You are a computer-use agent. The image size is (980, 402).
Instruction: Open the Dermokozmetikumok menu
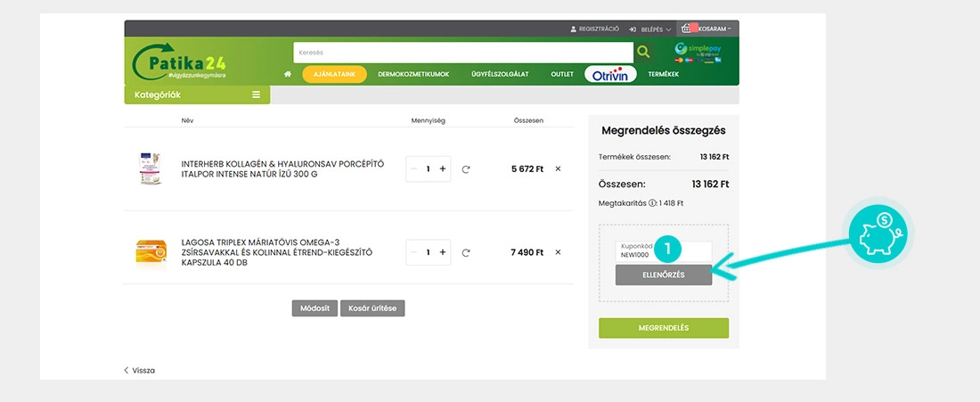tap(413, 74)
